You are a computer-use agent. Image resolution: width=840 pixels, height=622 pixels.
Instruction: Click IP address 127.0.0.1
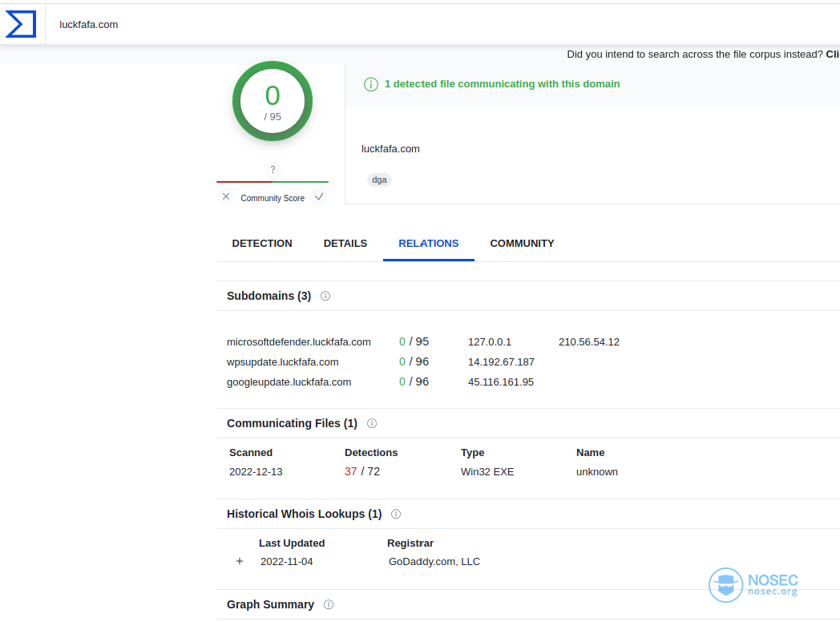490,341
